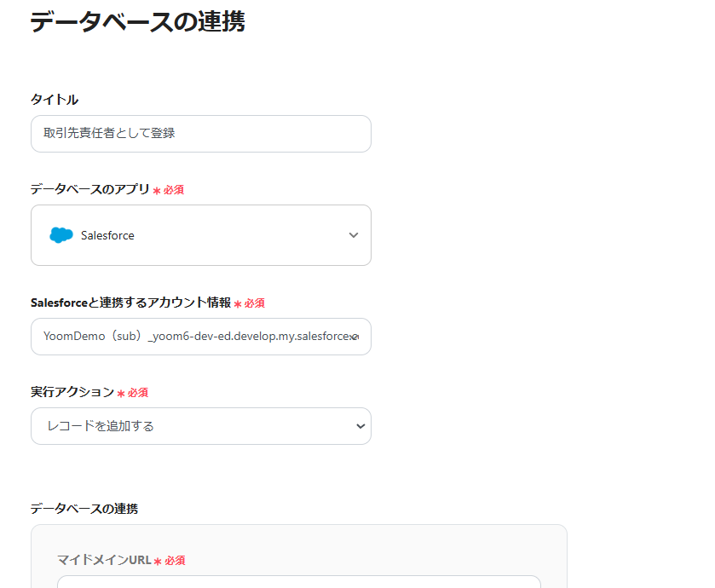
Task: Click the データベースのアプリ label
Action: (89, 189)
